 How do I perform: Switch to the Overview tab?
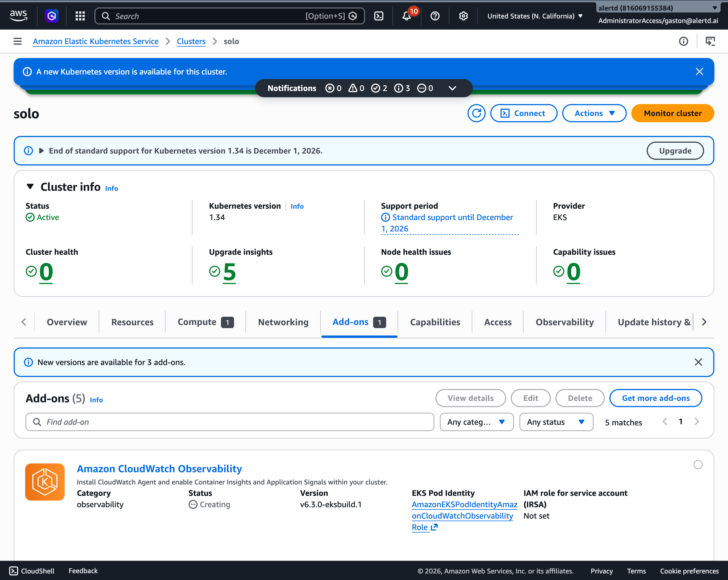coord(67,322)
